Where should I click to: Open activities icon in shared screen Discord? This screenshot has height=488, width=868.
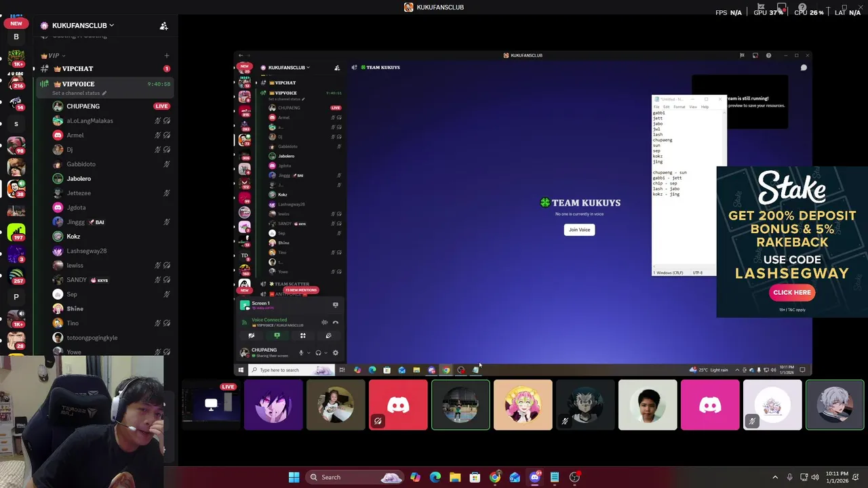point(302,335)
